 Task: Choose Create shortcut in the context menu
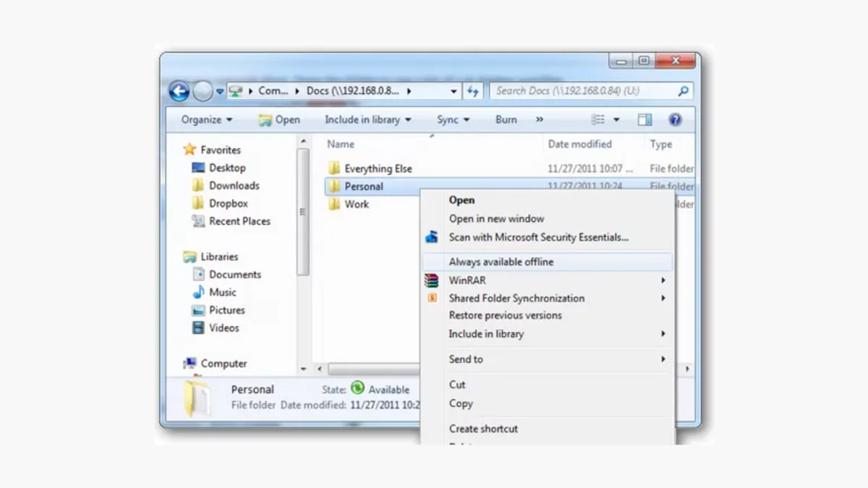[x=483, y=429]
